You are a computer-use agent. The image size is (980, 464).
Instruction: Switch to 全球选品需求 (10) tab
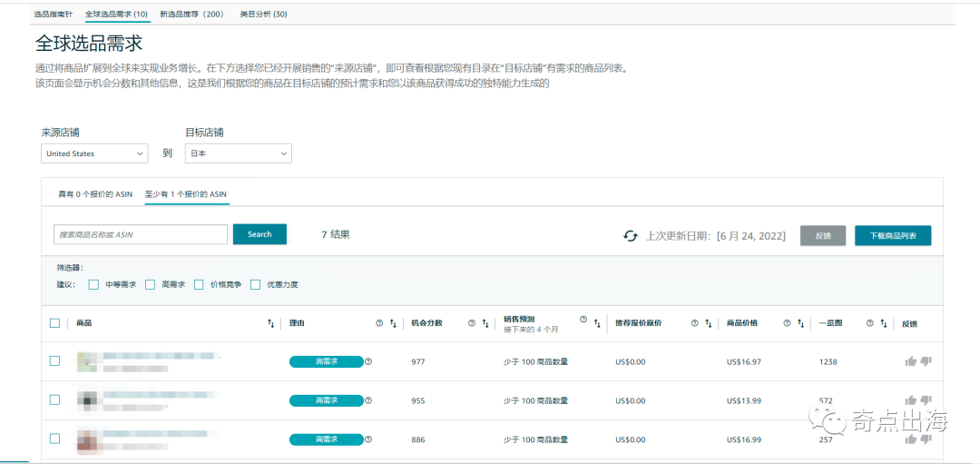pos(117,14)
